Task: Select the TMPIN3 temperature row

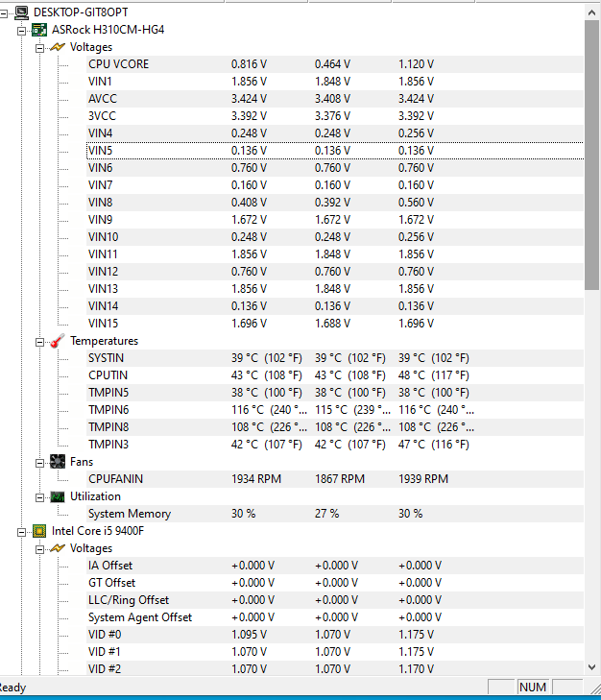Action: click(335, 445)
